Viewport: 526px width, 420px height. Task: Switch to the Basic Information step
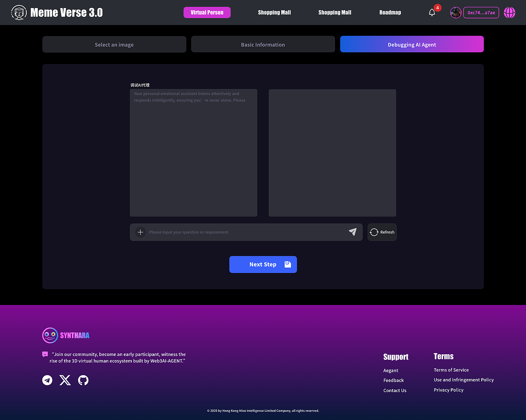pyautogui.click(x=263, y=44)
